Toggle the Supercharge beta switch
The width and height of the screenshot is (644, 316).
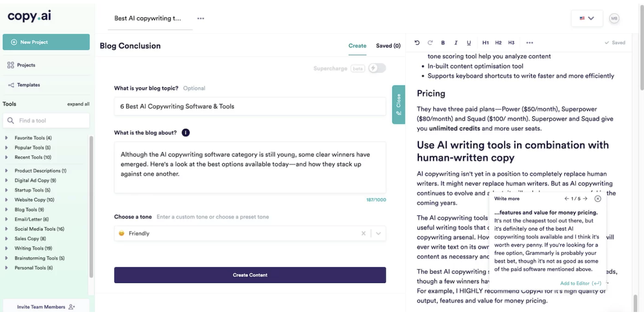pos(377,68)
